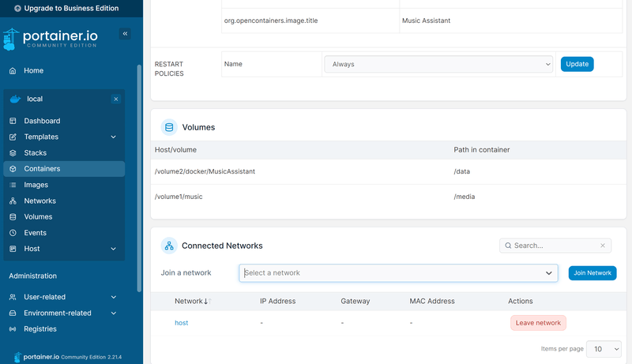Screen dimensions: 632x364
Task: Click the /data container path
Action: (462, 171)
